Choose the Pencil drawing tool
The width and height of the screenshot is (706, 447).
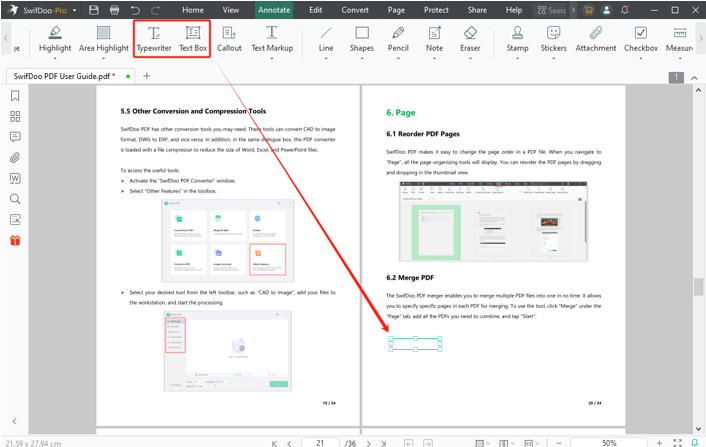tap(398, 39)
